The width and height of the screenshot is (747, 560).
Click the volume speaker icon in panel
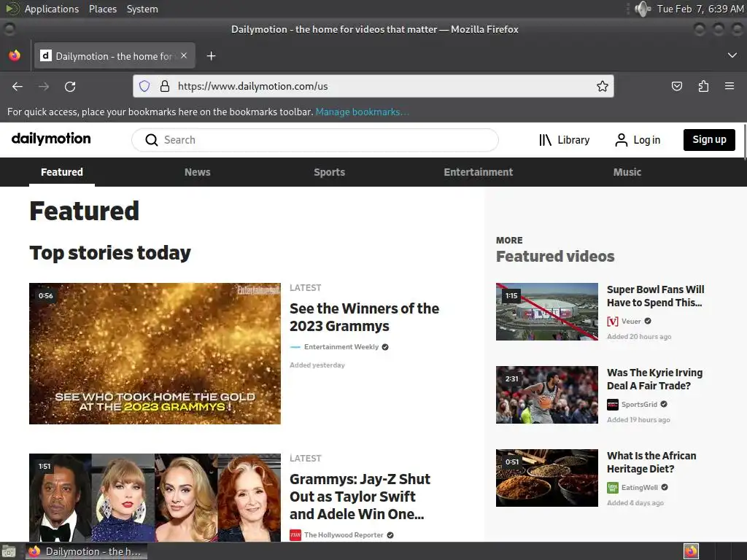pyautogui.click(x=643, y=9)
